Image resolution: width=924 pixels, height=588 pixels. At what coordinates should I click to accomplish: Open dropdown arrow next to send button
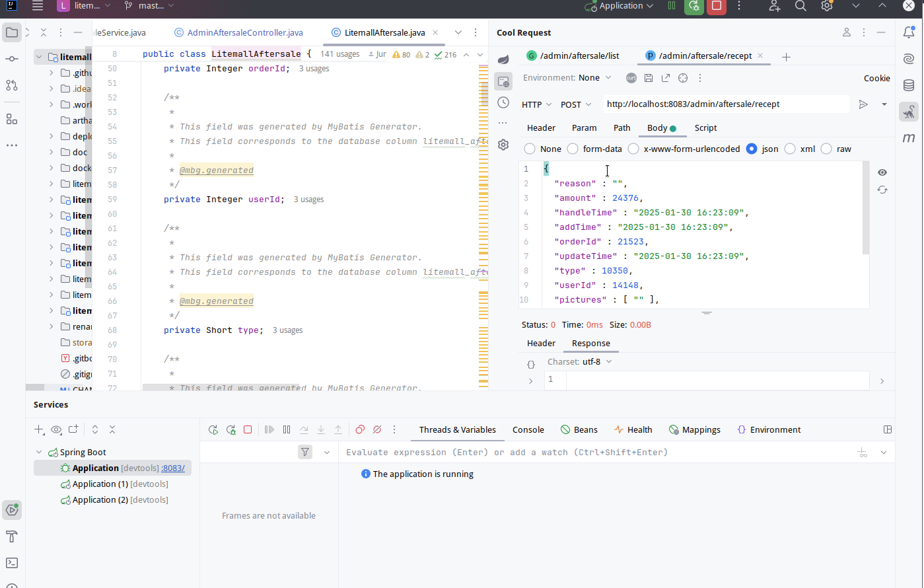[x=884, y=104]
